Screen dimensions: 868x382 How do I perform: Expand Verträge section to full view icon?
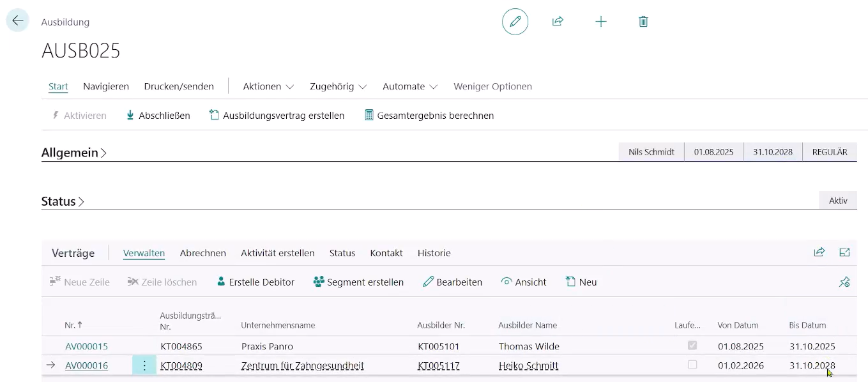click(844, 252)
